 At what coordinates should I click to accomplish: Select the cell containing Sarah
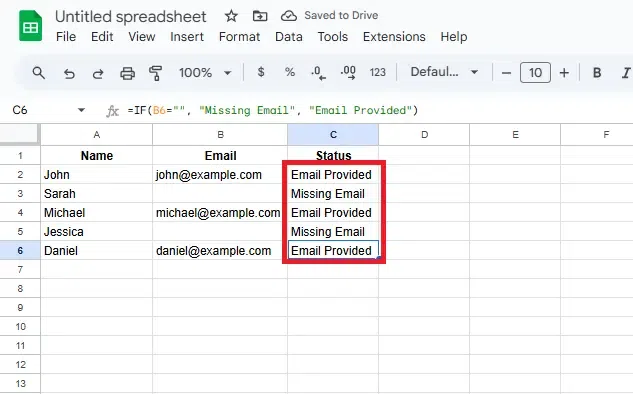pyautogui.click(x=96, y=193)
